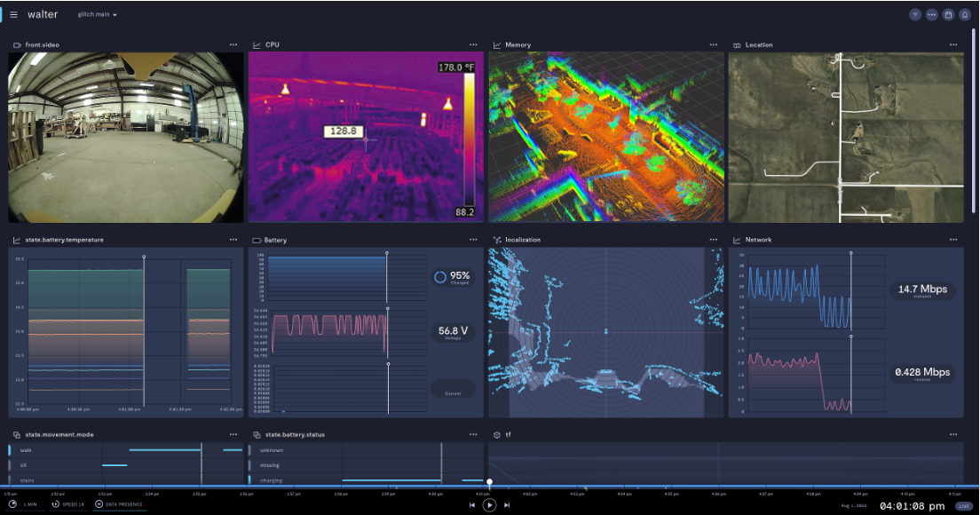The image size is (980, 515).
Task: Open notifications bell icon
Action: 964,15
